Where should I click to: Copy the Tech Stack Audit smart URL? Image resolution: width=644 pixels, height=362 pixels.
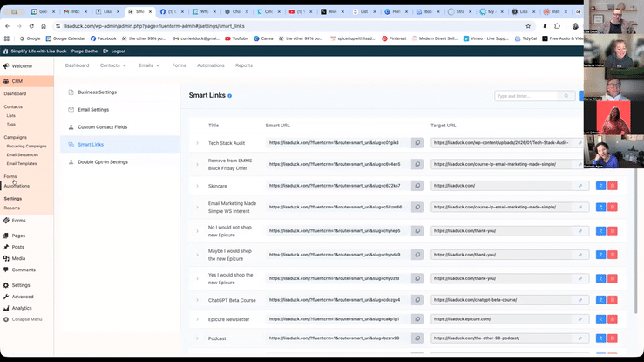pos(417,142)
